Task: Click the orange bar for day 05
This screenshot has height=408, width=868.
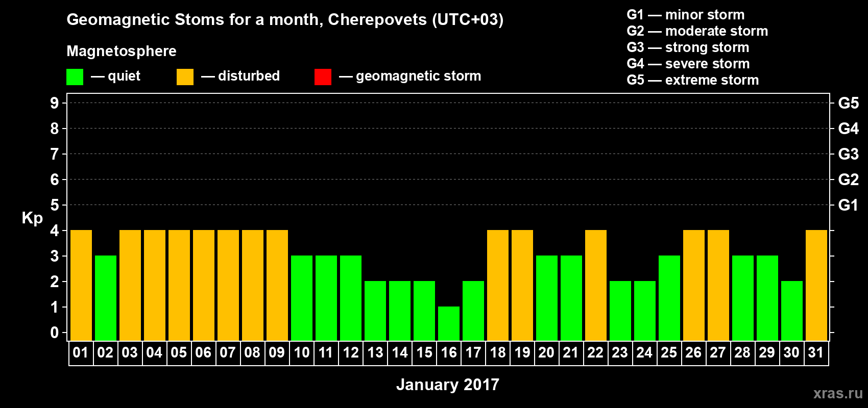Action: [179, 285]
